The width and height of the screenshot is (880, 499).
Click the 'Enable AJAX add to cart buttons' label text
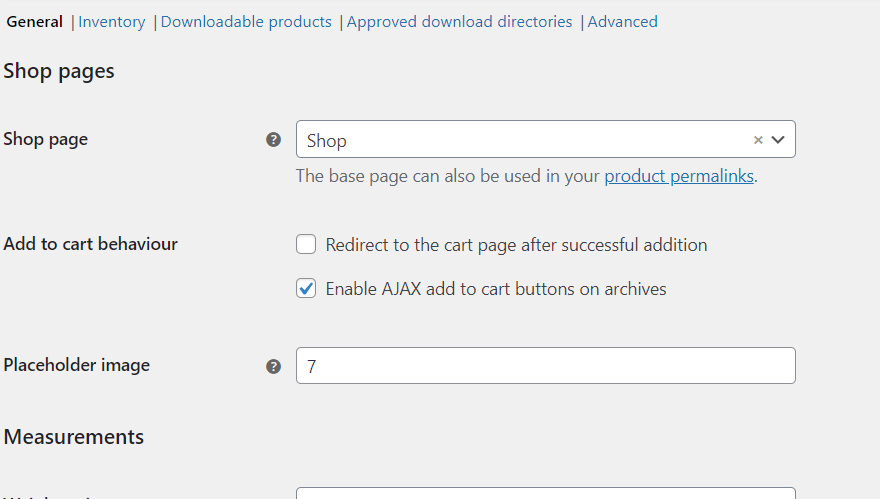(496, 289)
